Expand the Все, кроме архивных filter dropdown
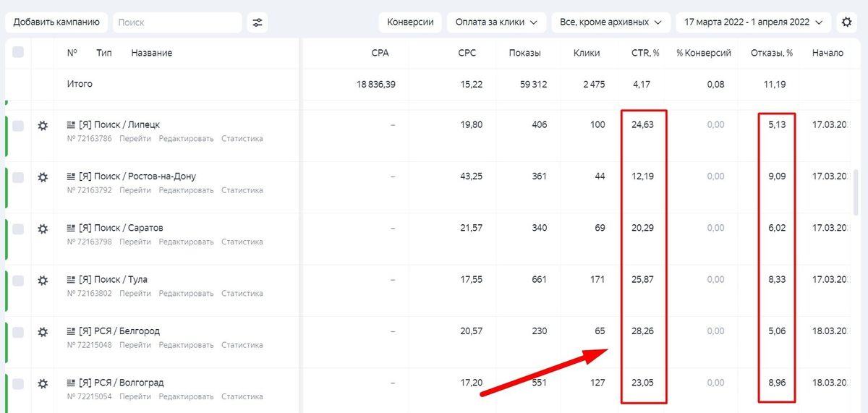The height and width of the screenshot is (413, 868). pyautogui.click(x=611, y=22)
